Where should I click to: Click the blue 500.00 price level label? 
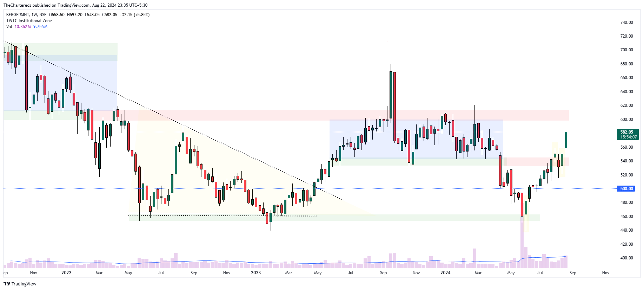point(626,189)
